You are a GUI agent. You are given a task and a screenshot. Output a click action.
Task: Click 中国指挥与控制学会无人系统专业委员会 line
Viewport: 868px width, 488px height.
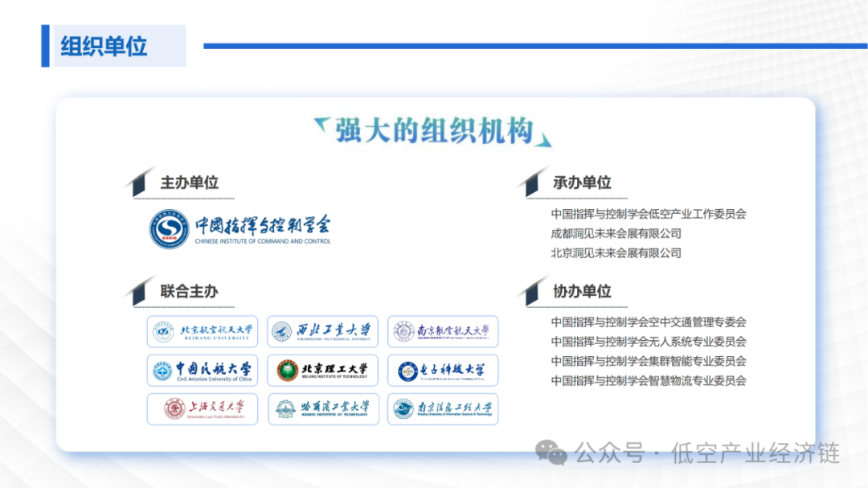click(649, 341)
